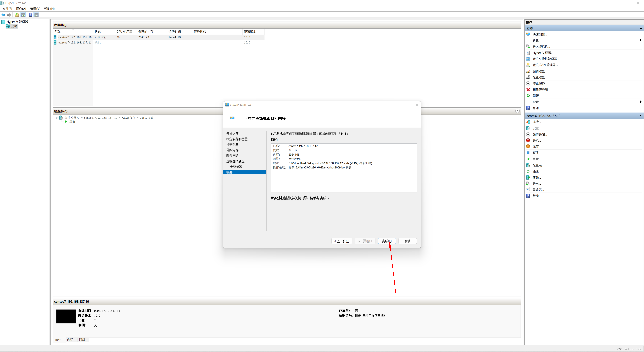Image resolution: width=644 pixels, height=352 pixels.
Task: Click the 取消 button in wizard
Action: tap(407, 241)
